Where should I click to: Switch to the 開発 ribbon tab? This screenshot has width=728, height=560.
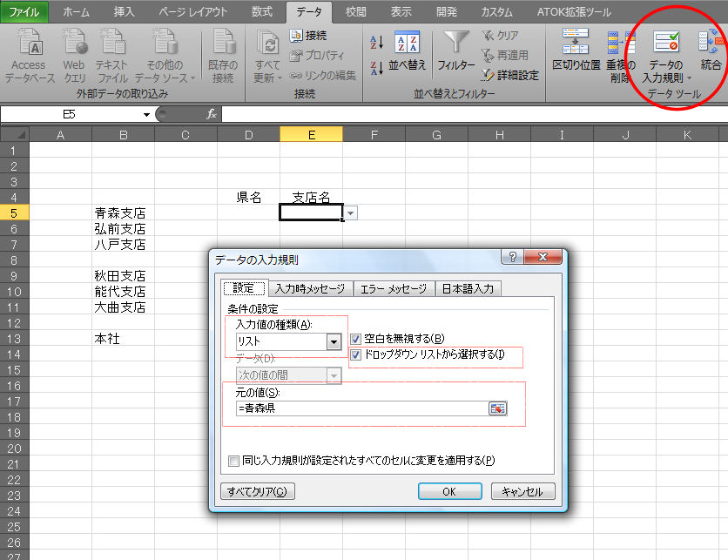coord(447,11)
